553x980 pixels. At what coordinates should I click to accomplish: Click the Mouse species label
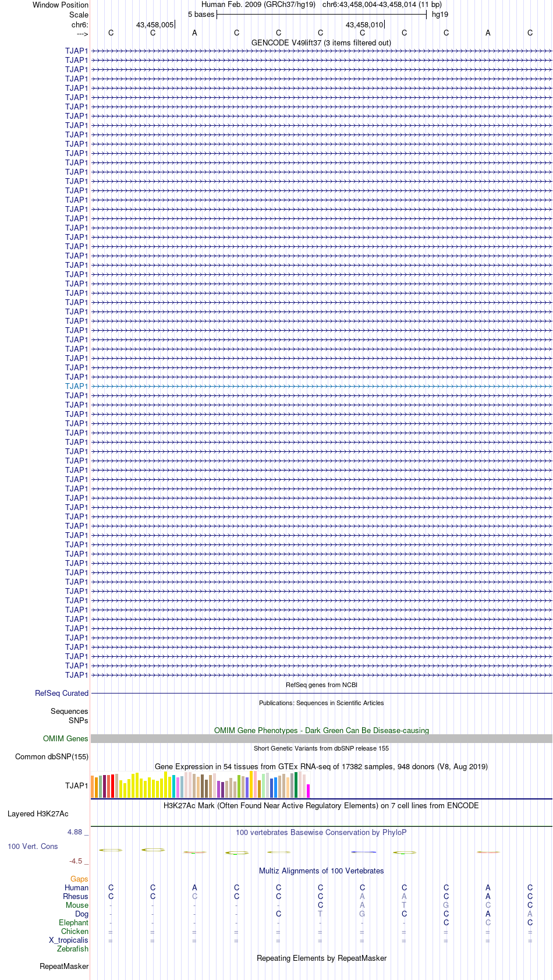coord(77,905)
